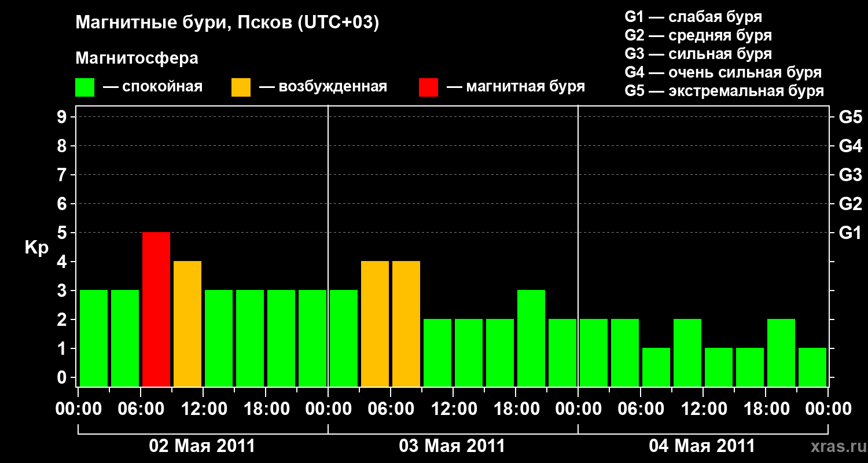Click the '06:00' time label of 02 Мая

141,409
